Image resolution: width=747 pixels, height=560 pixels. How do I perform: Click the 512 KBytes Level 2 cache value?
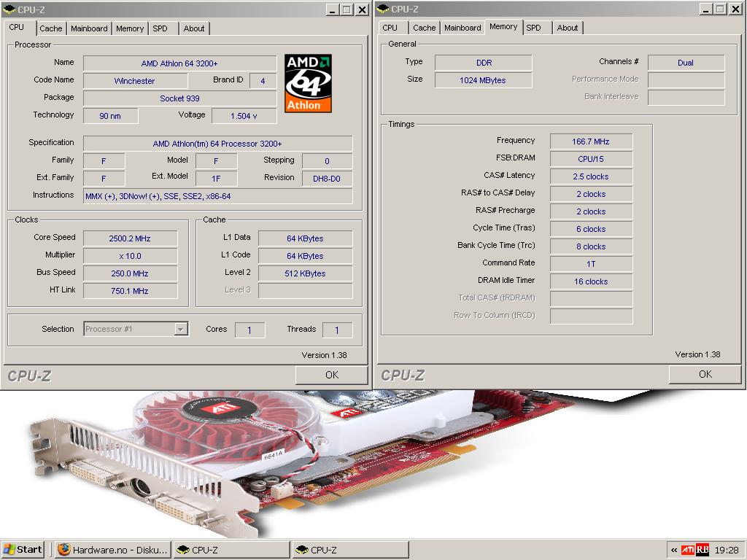pos(306,273)
